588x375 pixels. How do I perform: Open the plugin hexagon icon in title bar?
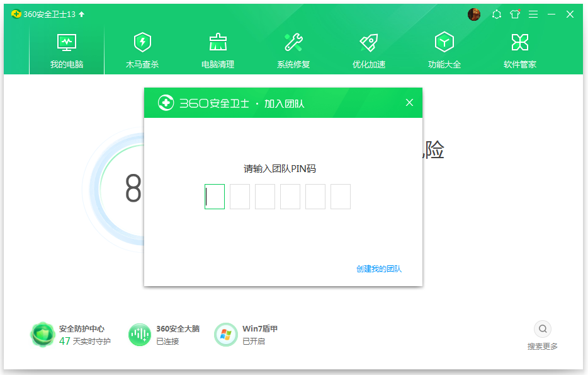[497, 14]
